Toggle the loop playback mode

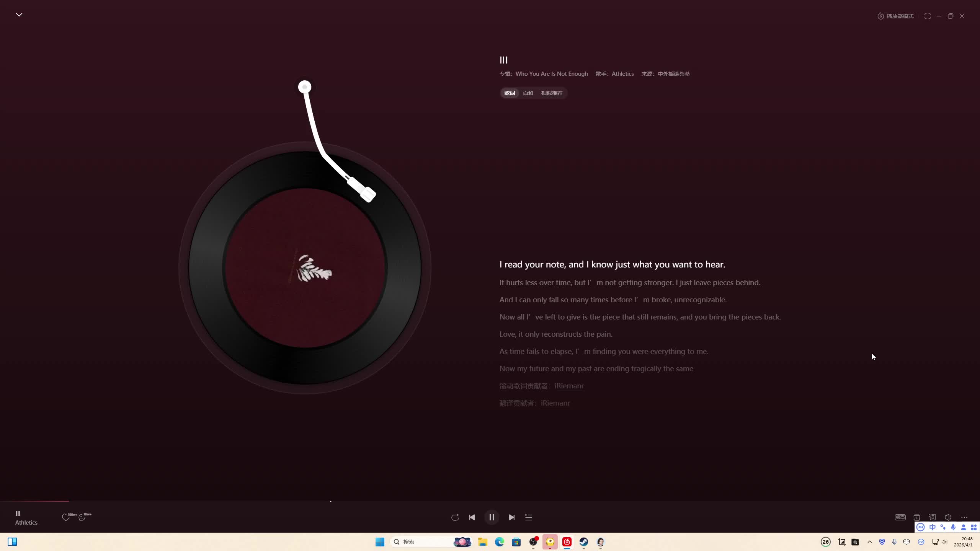[455, 517]
